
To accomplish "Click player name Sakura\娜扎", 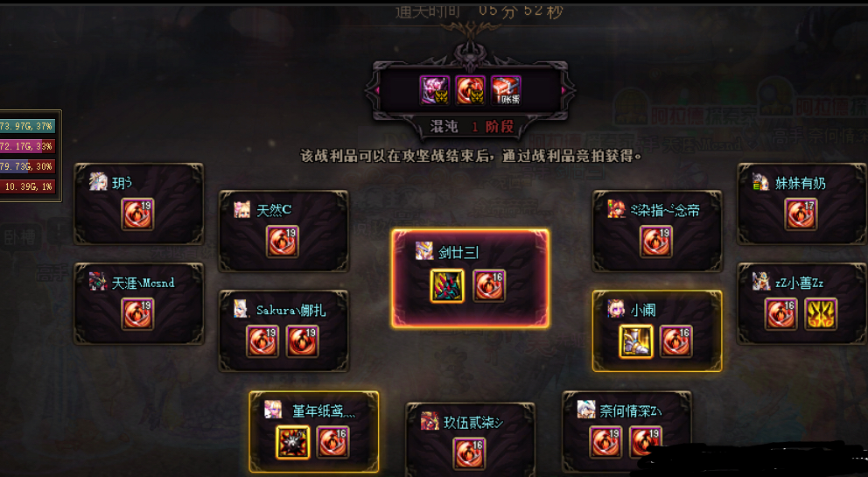I will [x=291, y=310].
